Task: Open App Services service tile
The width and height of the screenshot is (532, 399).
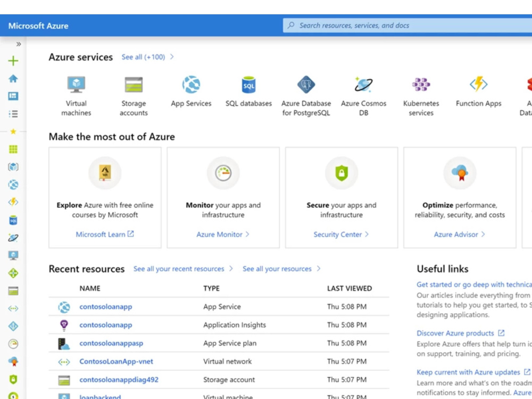Action: [191, 92]
